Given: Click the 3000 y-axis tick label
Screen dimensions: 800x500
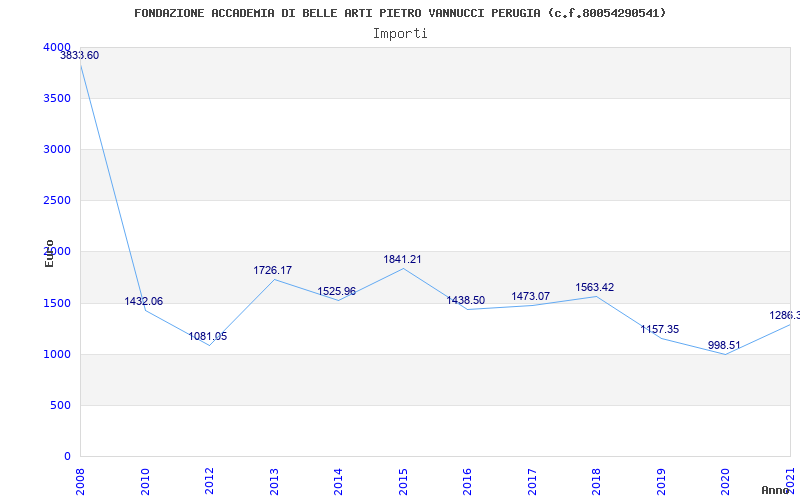Looking at the screenshot, I should (57, 149).
